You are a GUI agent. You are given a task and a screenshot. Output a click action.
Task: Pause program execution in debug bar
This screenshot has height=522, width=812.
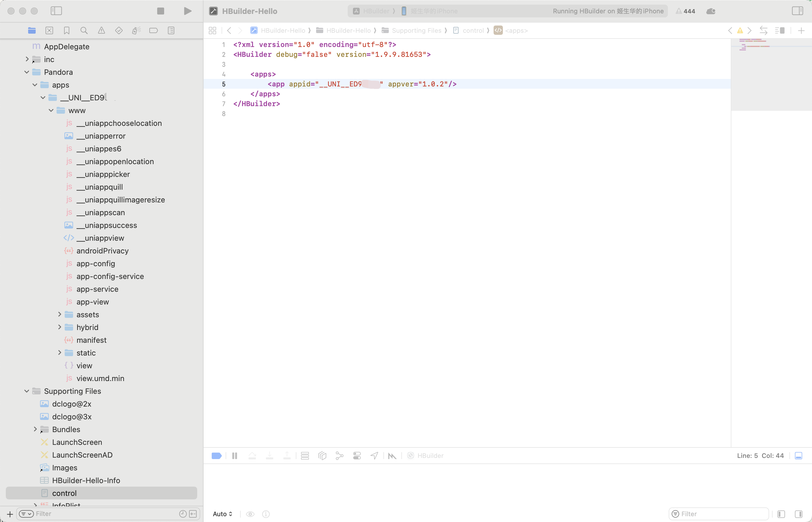point(235,456)
